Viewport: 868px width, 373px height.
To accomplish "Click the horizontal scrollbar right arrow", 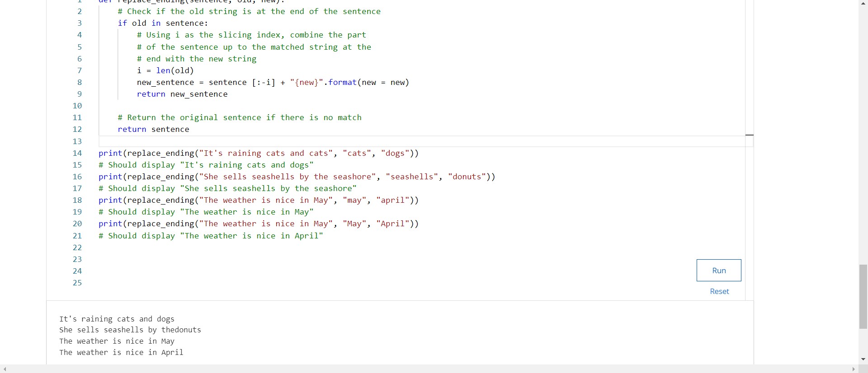I will pos(854,369).
